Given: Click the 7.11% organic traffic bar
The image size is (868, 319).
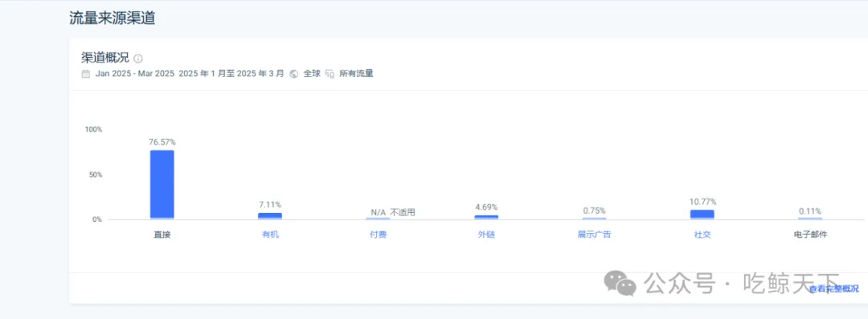Looking at the screenshot, I should coord(270,216).
